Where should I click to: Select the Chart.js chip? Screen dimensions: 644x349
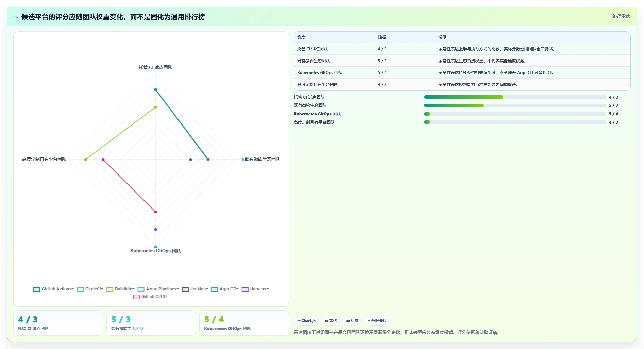(306, 321)
